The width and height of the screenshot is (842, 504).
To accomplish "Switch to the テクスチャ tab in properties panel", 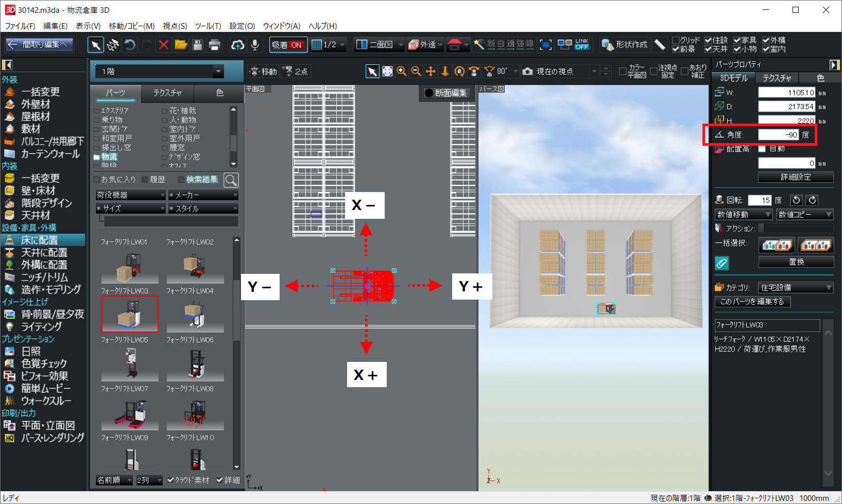I will (x=777, y=78).
